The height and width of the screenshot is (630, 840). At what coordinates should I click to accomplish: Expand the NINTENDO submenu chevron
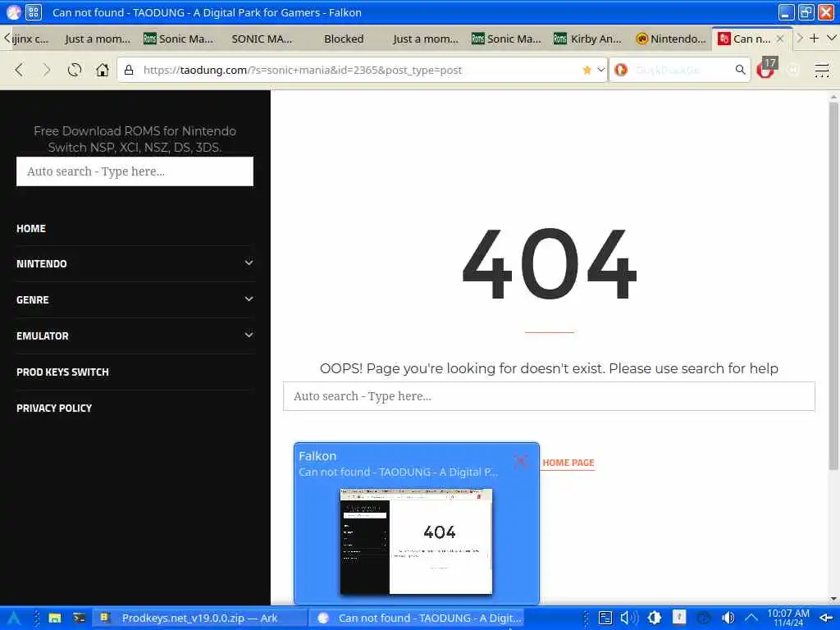click(x=249, y=263)
